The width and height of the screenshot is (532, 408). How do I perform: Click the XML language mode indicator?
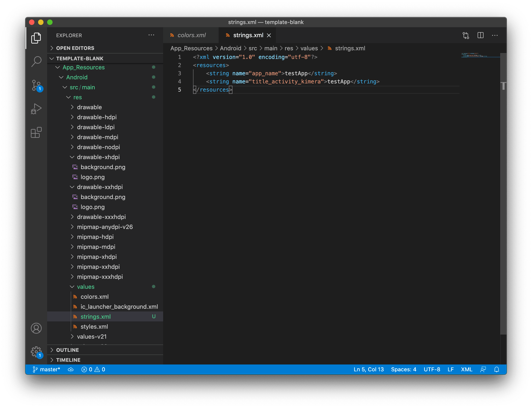tap(467, 369)
